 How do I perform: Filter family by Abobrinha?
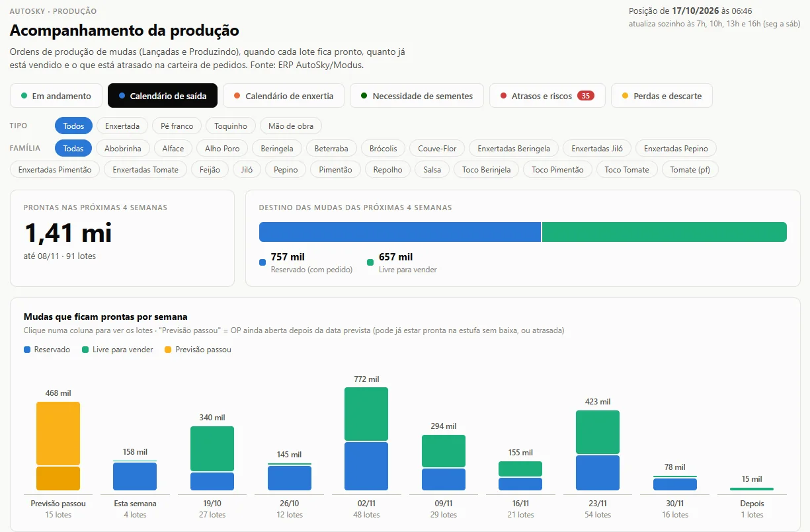[123, 148]
